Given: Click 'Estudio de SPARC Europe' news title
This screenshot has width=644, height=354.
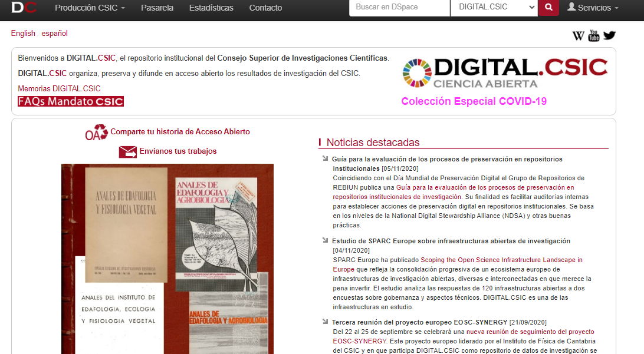Looking at the screenshot, I should pos(451,241).
